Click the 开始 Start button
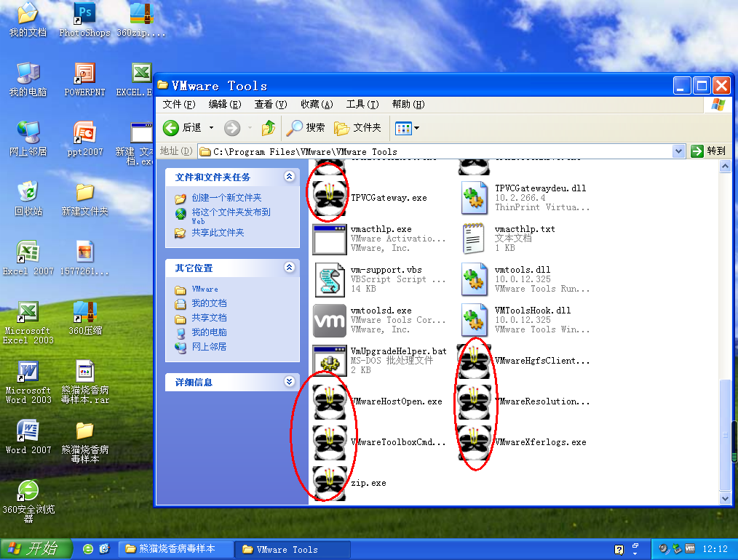738x560 pixels. tap(36, 548)
